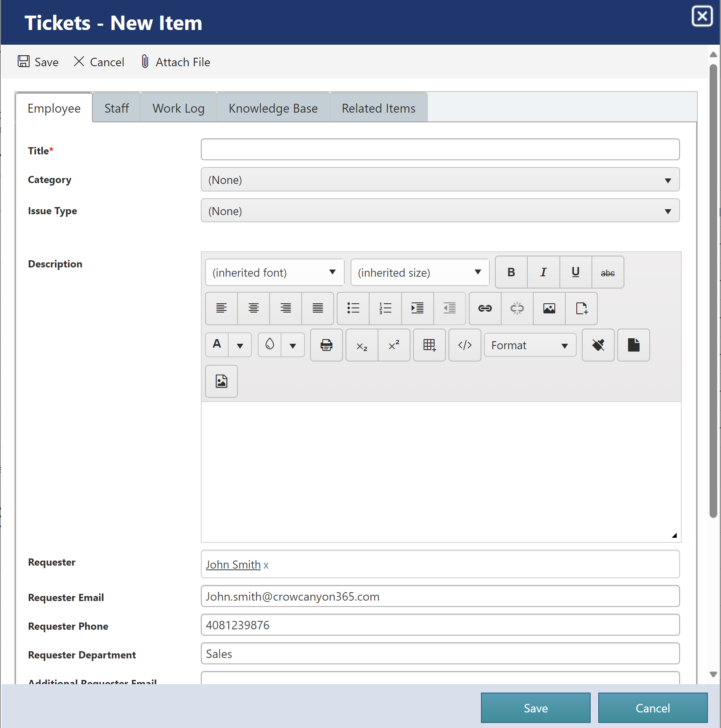Open the Knowledge Base tab
This screenshot has height=728, width=721.
(x=273, y=108)
